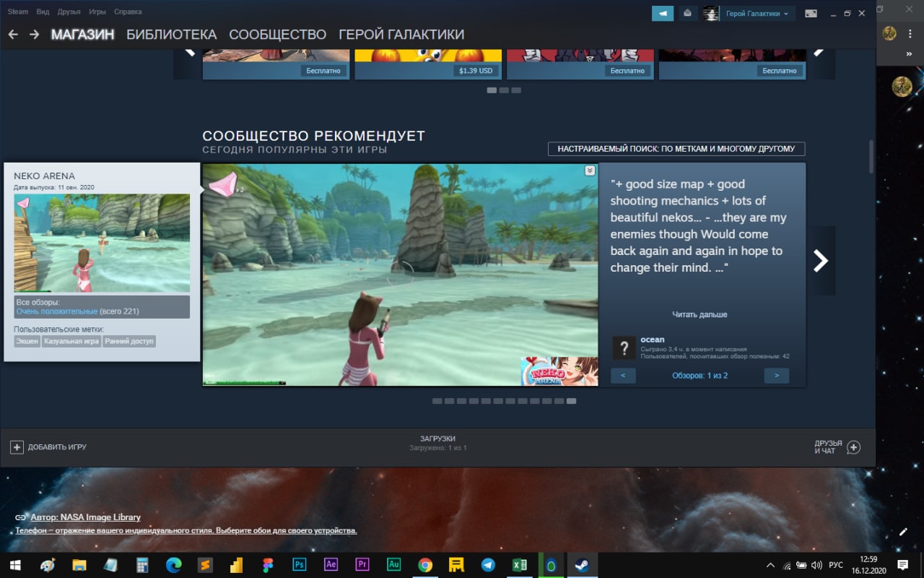Click the Steam store page vertical scrollbar
The width and height of the screenshot is (924, 578).
click(871, 156)
